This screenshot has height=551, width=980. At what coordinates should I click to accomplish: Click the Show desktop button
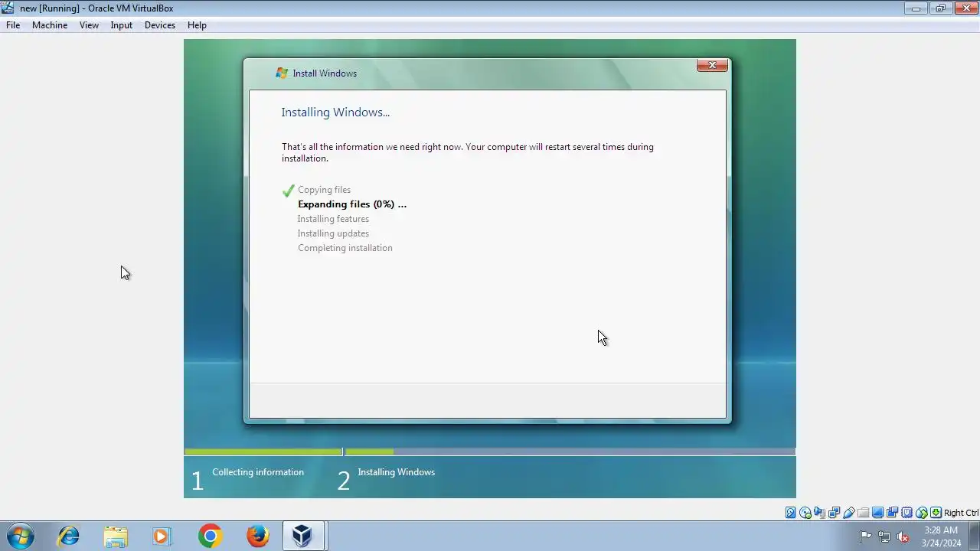click(974, 536)
